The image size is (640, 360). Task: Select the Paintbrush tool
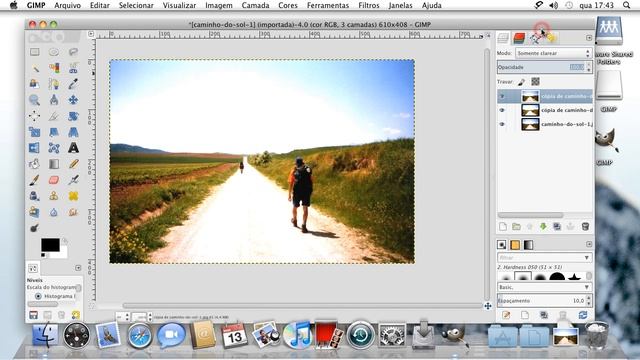35,180
